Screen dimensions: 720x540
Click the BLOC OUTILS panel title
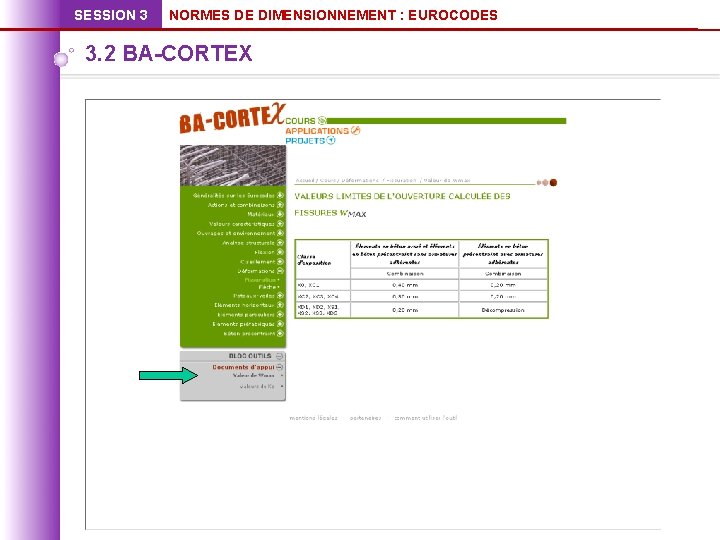click(x=250, y=356)
